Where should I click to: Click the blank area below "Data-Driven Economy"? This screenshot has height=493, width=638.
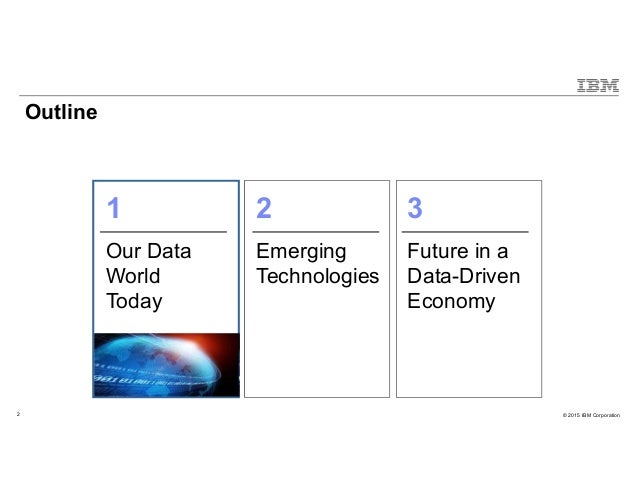[x=468, y=355]
